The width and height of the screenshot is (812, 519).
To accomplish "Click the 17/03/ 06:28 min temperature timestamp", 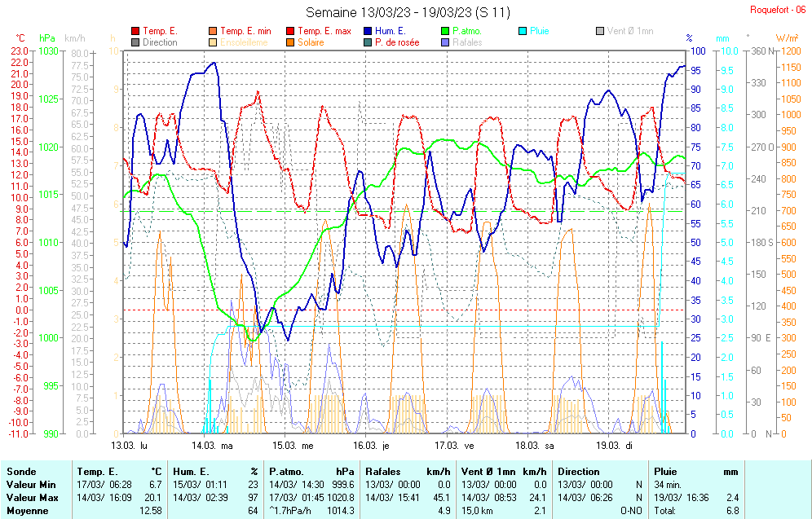I will 104,485.
